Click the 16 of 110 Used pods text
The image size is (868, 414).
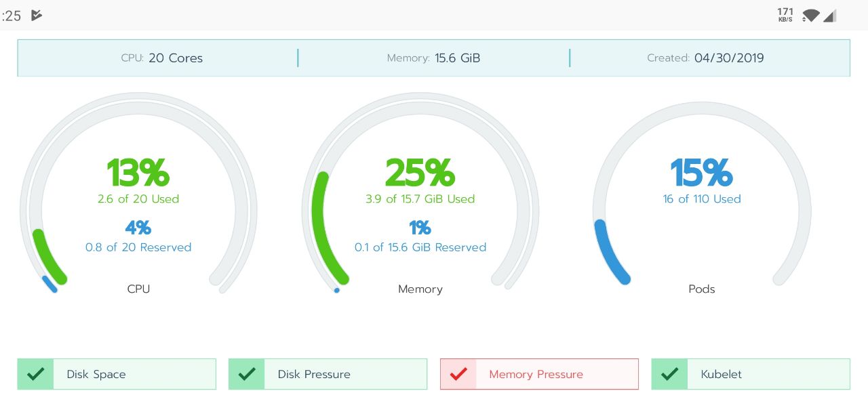coord(702,199)
